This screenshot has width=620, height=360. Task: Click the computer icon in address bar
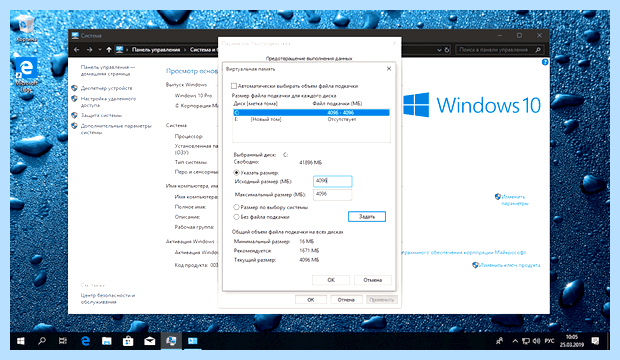pyautogui.click(x=119, y=50)
